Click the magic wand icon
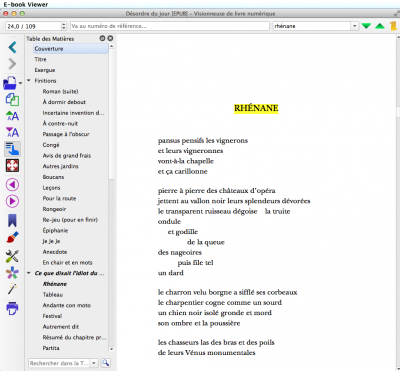400x371 pixels. click(x=12, y=289)
